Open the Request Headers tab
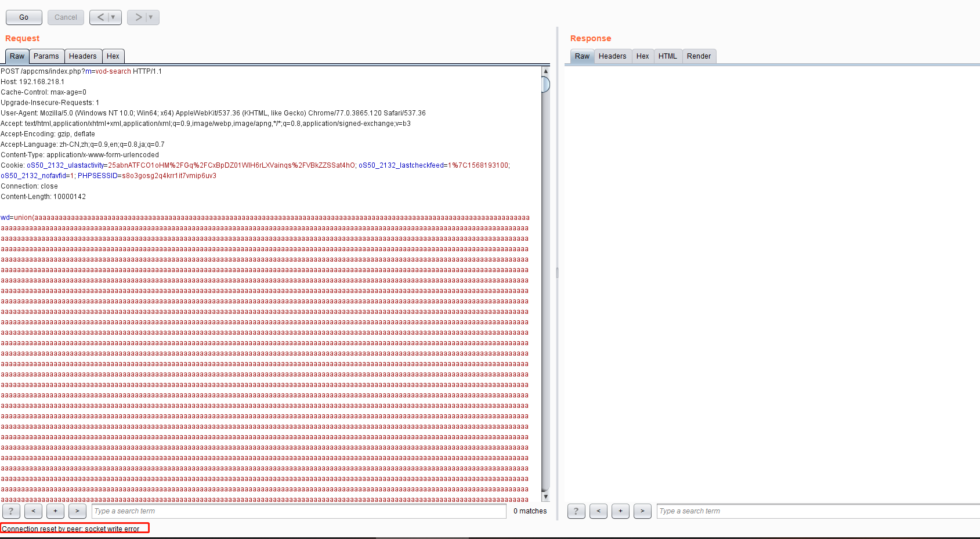The width and height of the screenshot is (980, 539). (83, 56)
